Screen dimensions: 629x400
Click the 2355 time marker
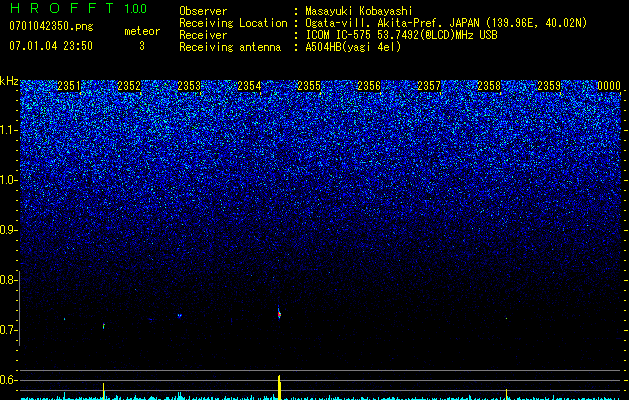309,86
